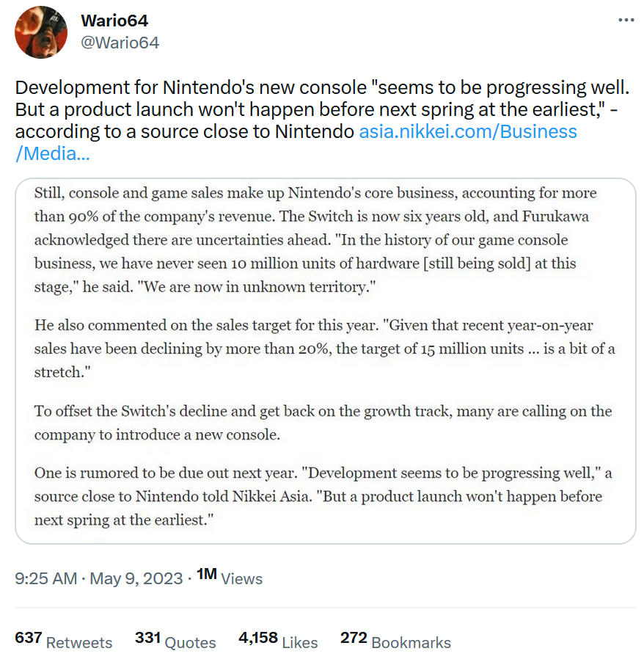This screenshot has height=662, width=644.
Task: Click Wario64's profile avatar picture
Action: (x=41, y=32)
